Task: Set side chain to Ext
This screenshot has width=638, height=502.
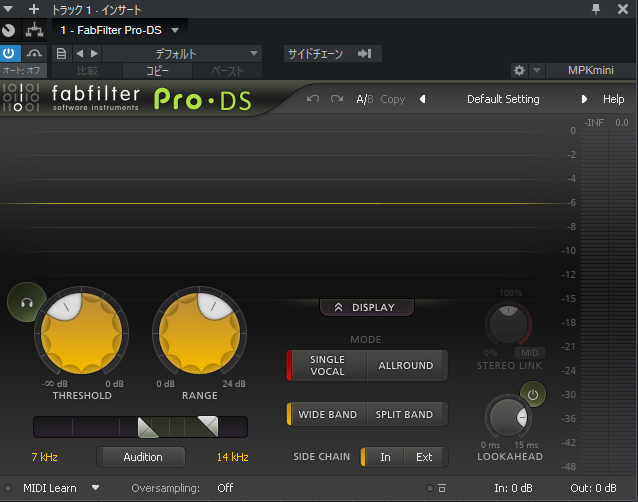Action: coord(424,457)
